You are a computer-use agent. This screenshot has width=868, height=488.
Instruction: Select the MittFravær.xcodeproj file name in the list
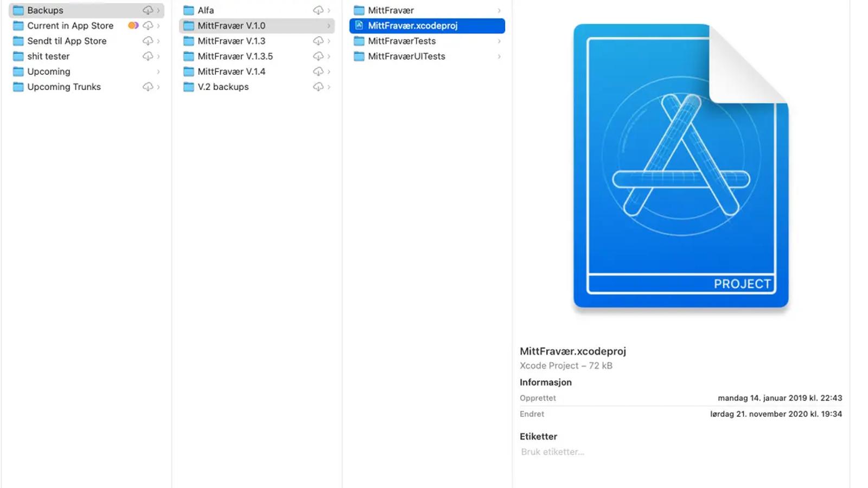click(x=413, y=25)
